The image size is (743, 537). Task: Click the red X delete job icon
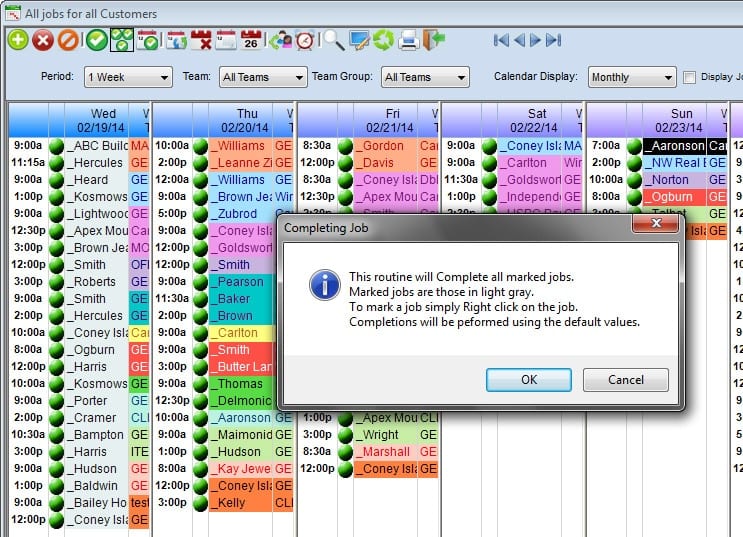[43, 40]
